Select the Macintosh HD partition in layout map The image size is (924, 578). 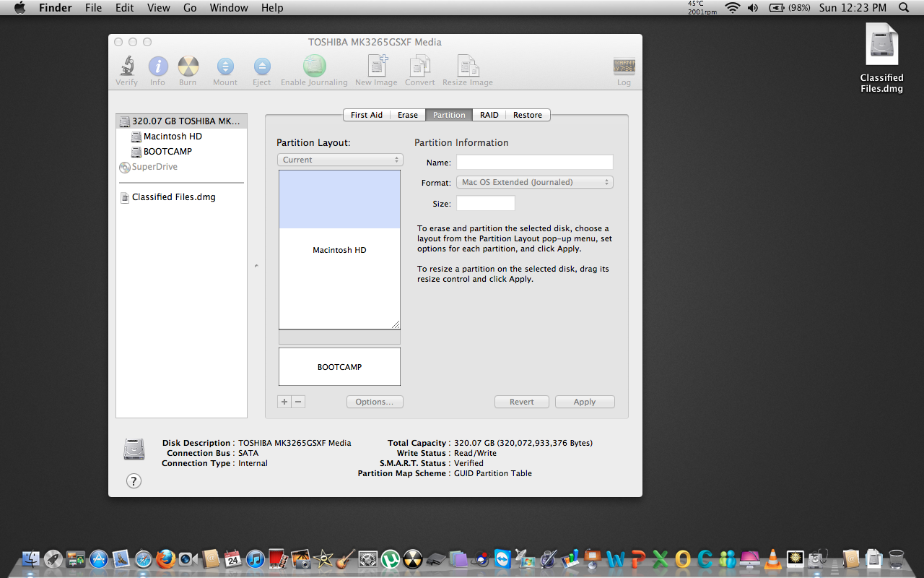tap(340, 250)
